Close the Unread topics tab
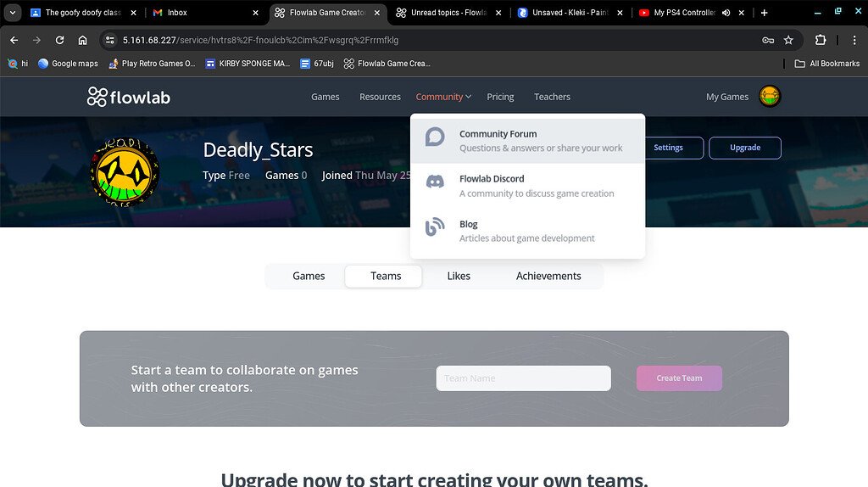Image resolution: width=868 pixels, height=487 pixels. coord(498,12)
